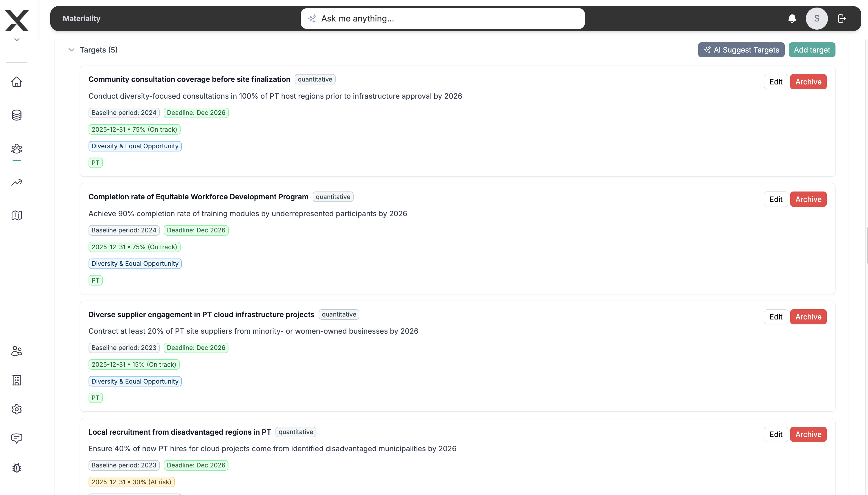Click the AI Suggest Targets button
This screenshot has width=868, height=495.
click(x=741, y=50)
